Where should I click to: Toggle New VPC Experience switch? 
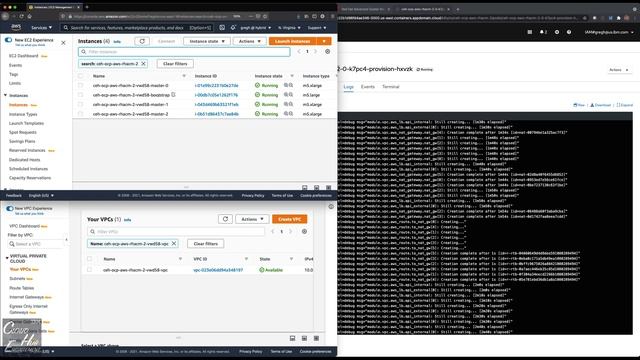[x=10, y=209]
